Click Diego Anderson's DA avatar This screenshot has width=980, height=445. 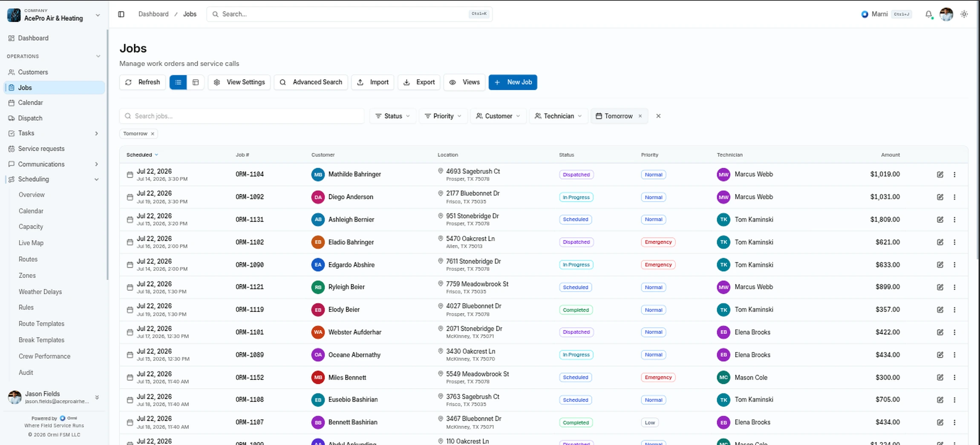click(x=318, y=197)
